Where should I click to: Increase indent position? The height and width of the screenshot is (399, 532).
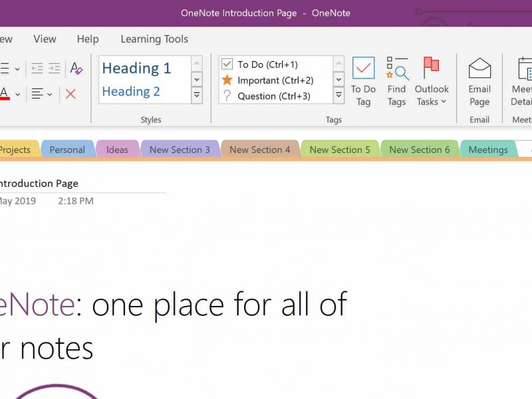(x=55, y=68)
